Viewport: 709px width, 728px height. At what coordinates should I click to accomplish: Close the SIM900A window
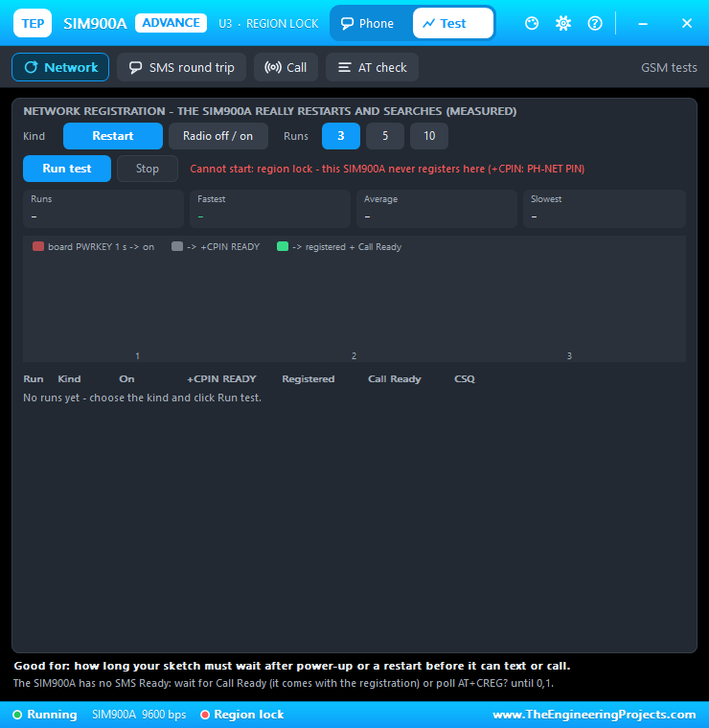click(x=687, y=23)
